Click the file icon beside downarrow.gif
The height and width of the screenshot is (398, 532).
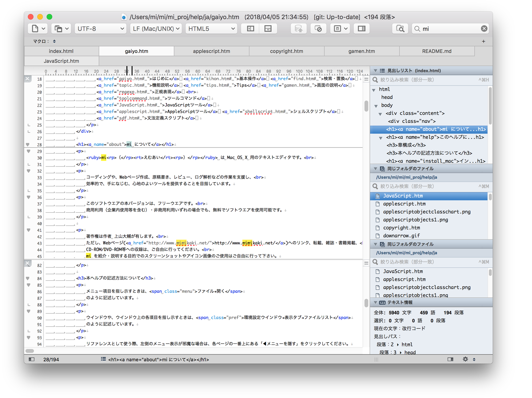377,236
